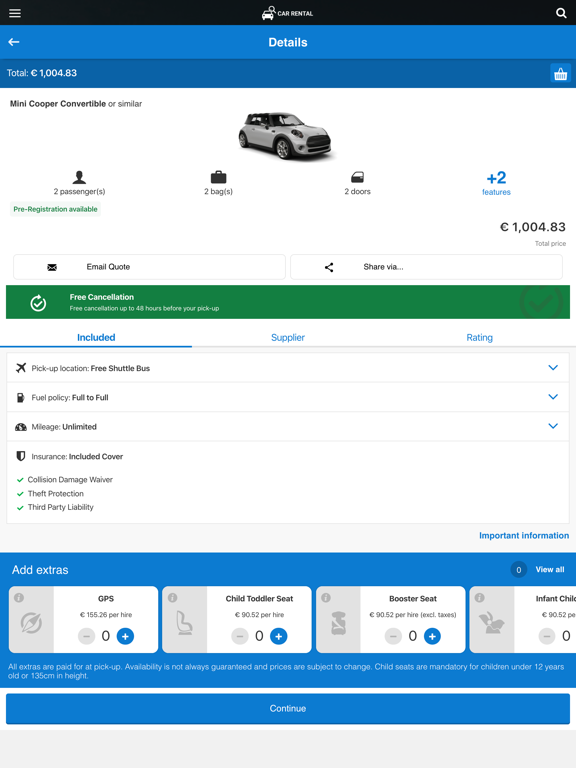Increase GPS quantity
Screen dimensions: 576x768
[125, 636]
